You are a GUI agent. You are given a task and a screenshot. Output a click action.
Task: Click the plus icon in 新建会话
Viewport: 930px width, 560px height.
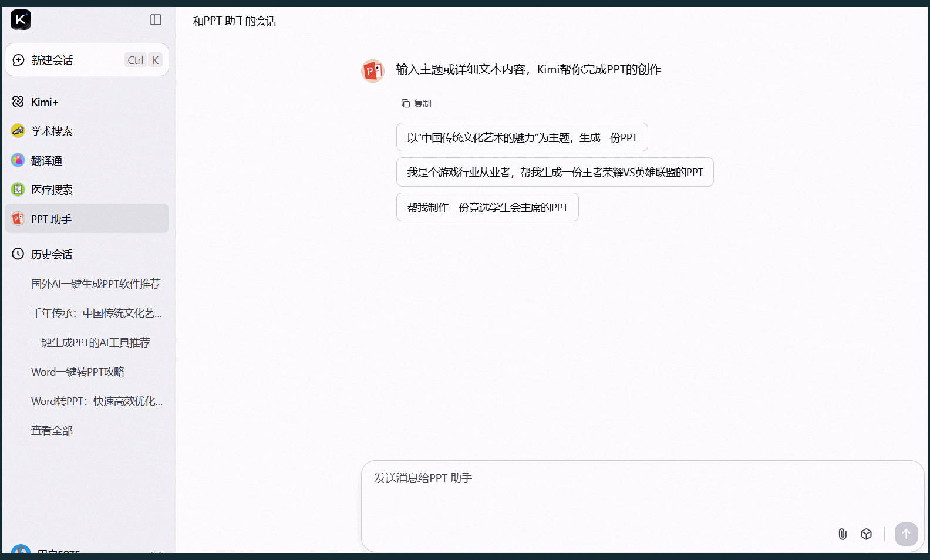click(x=19, y=60)
